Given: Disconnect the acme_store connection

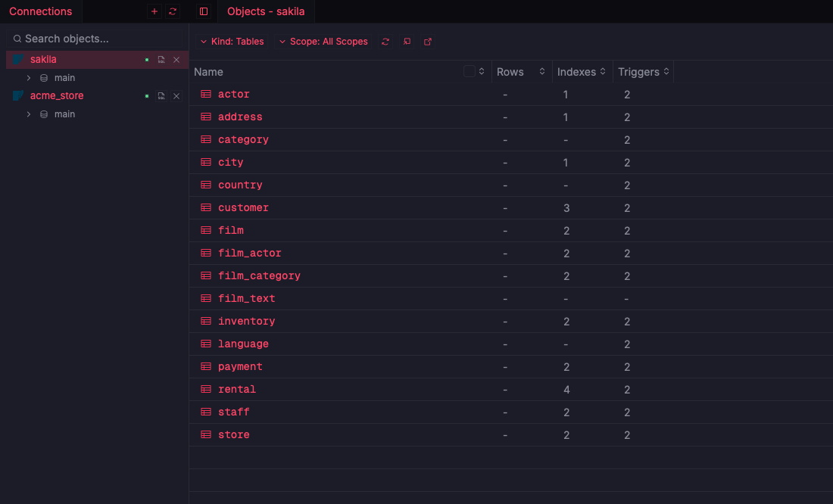Looking at the screenshot, I should (176, 96).
